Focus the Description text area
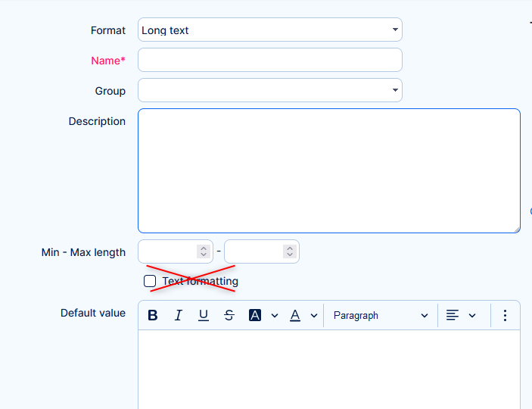 pyautogui.click(x=328, y=170)
